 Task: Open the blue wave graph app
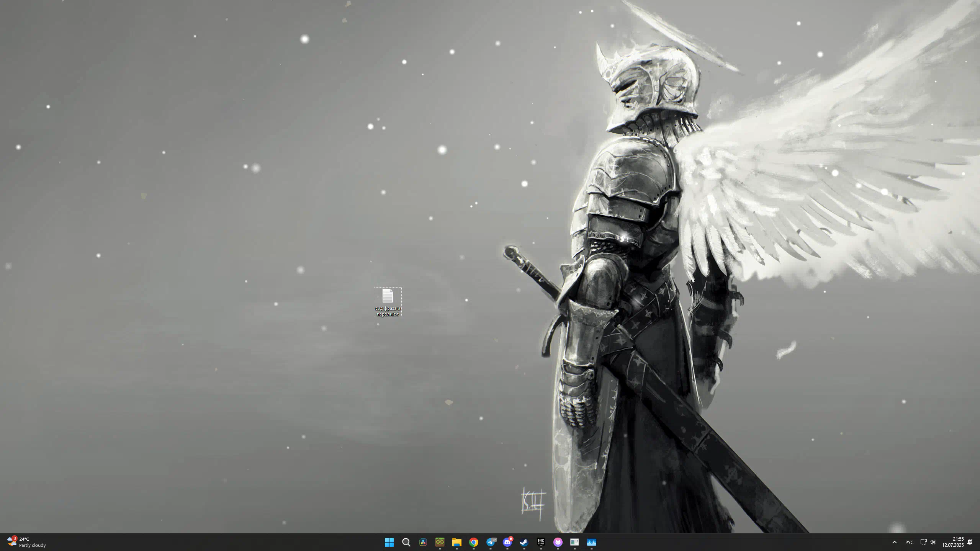click(x=592, y=542)
